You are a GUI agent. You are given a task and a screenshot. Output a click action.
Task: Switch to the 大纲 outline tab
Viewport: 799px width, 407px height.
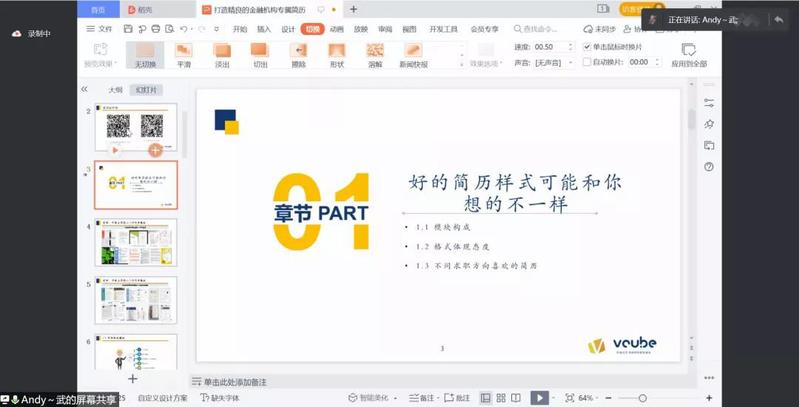[115, 90]
